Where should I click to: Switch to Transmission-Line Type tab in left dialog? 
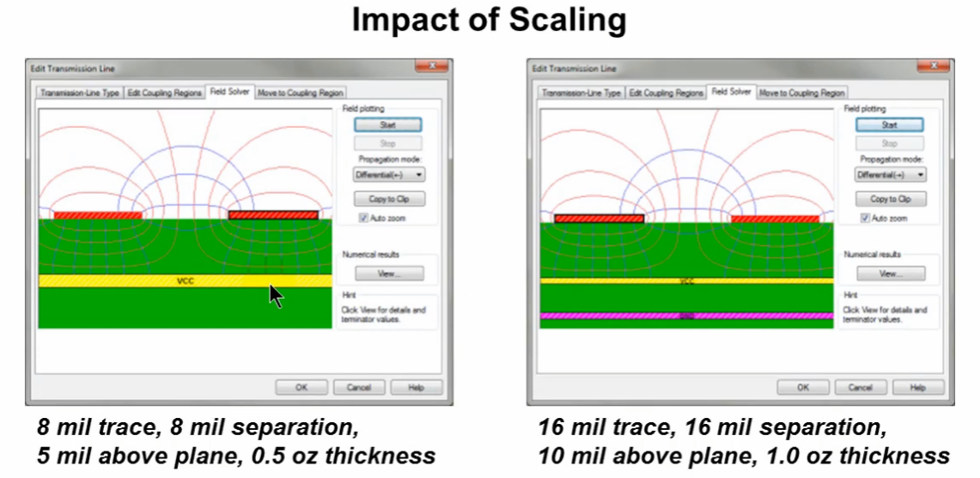coord(78,93)
